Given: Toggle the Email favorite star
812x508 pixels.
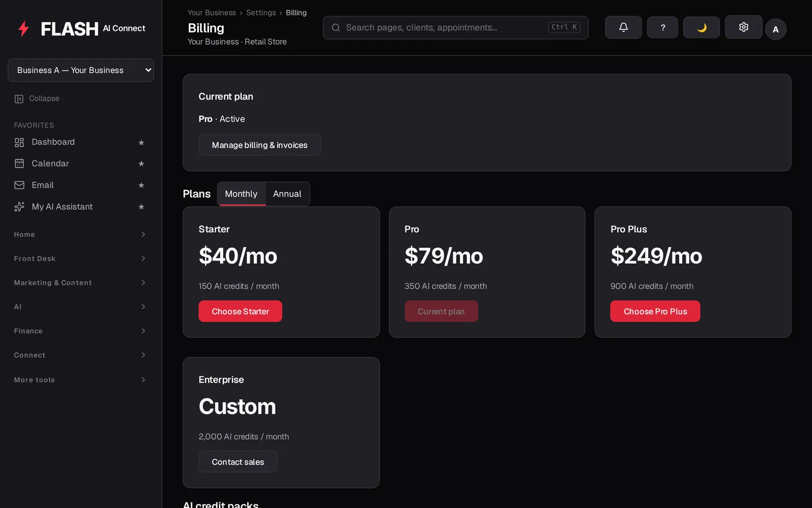Looking at the screenshot, I should pos(141,185).
